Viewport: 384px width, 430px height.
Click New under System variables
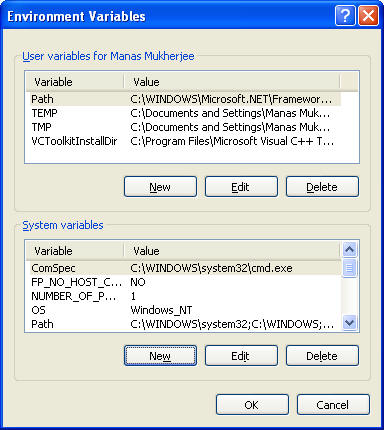[x=160, y=356]
